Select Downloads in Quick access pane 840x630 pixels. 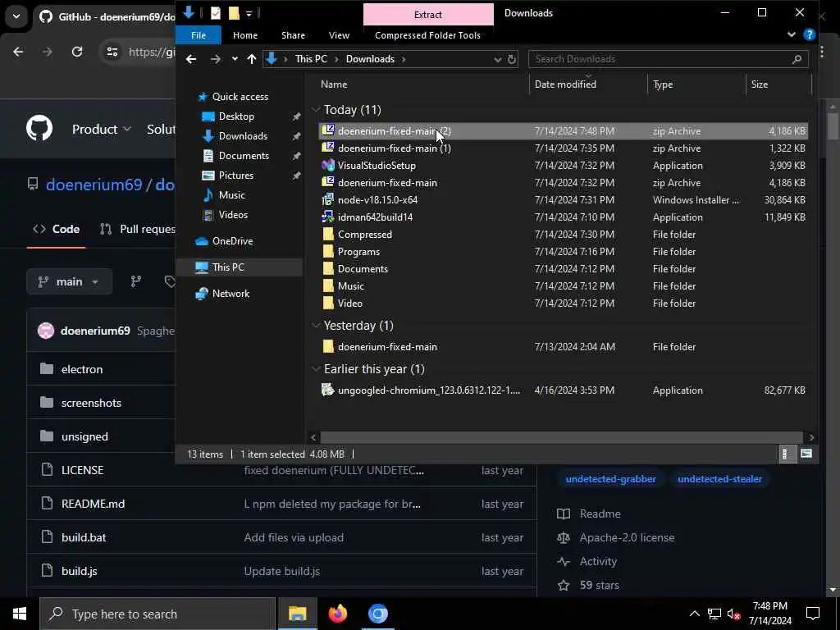(x=243, y=136)
